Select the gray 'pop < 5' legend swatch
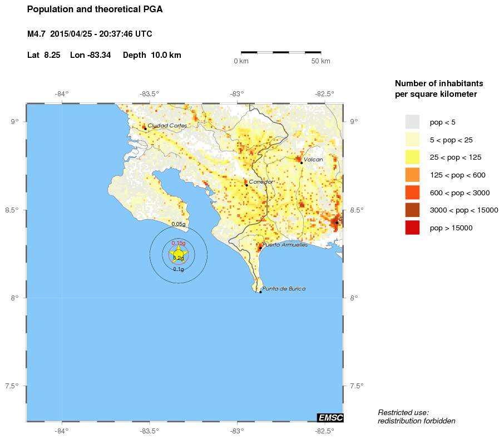504x439 pixels. tap(412, 122)
